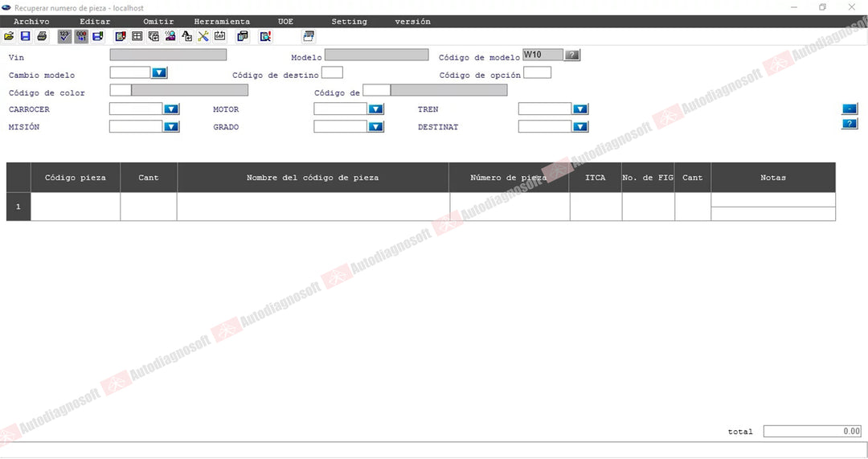Close the Recuperar numero de pieza window
868x459 pixels.
tap(851, 7)
